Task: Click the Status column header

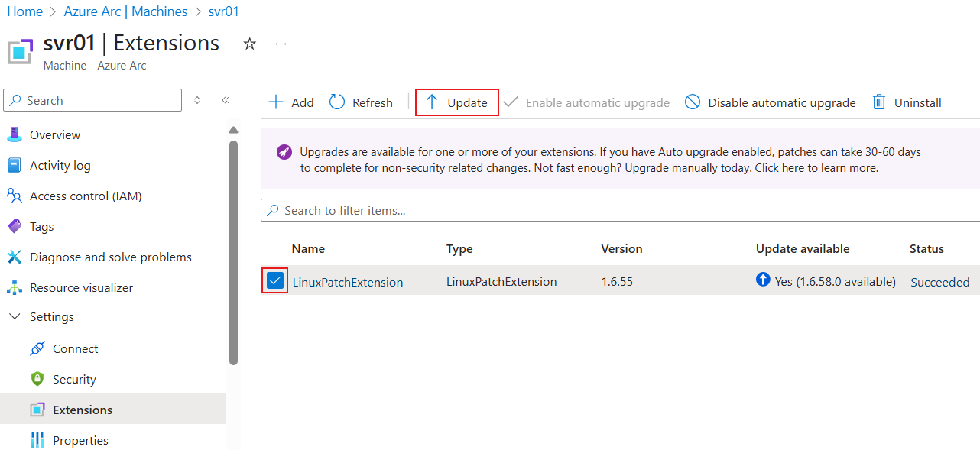Action: coord(926,248)
